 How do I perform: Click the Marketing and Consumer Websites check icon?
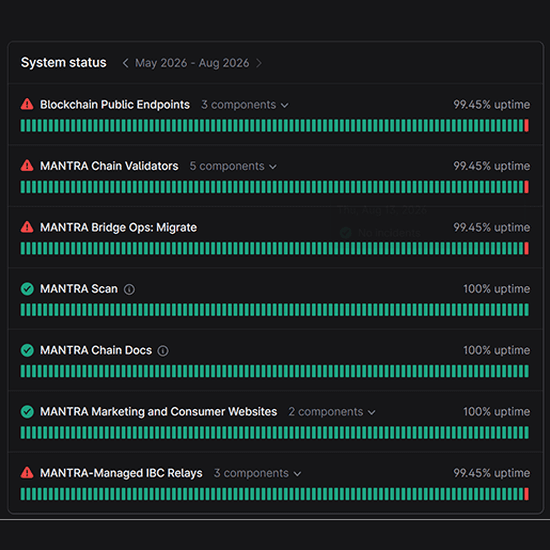click(x=27, y=411)
